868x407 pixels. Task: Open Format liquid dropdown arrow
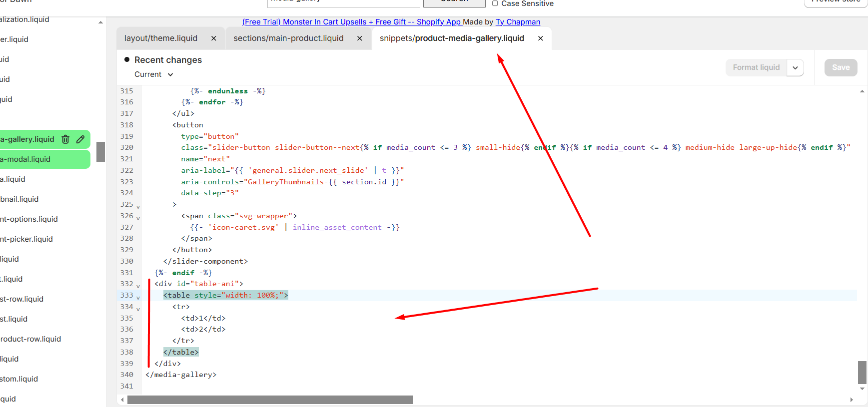click(795, 67)
